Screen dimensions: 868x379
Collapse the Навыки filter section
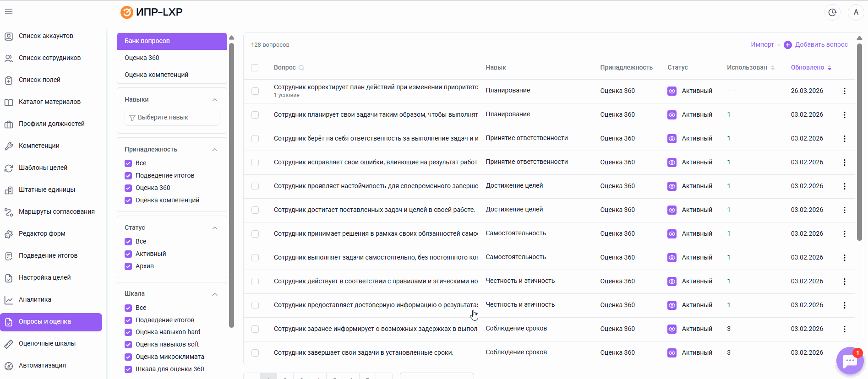(215, 100)
